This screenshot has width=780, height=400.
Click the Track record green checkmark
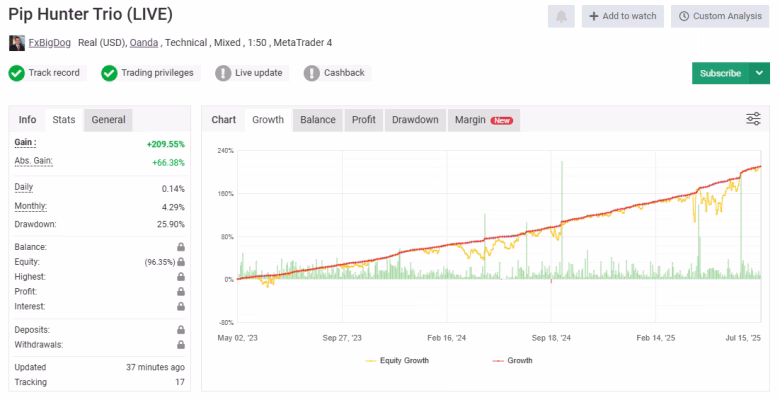16,73
